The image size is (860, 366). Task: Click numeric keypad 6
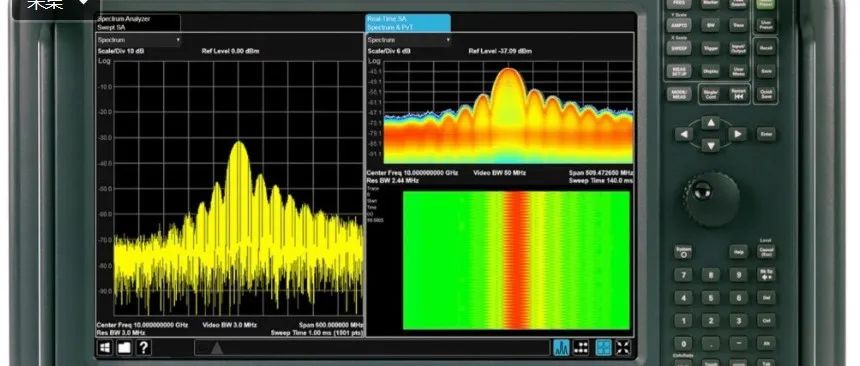[x=738, y=298]
